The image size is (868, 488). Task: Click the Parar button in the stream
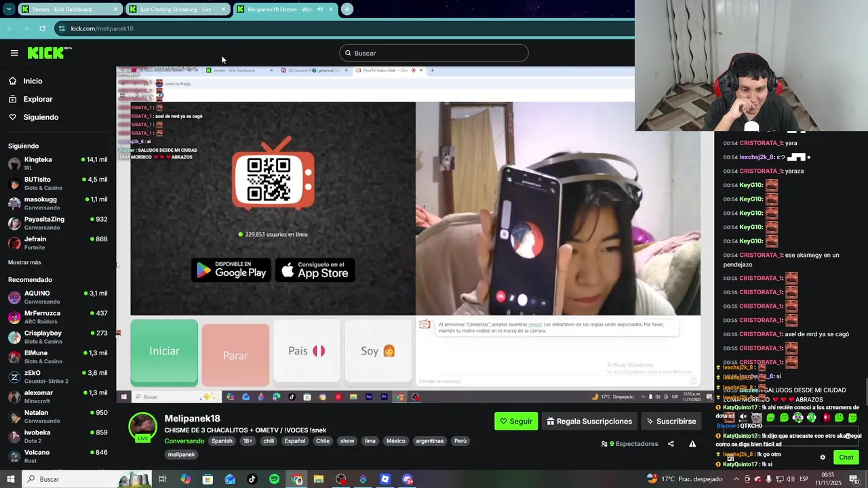235,354
